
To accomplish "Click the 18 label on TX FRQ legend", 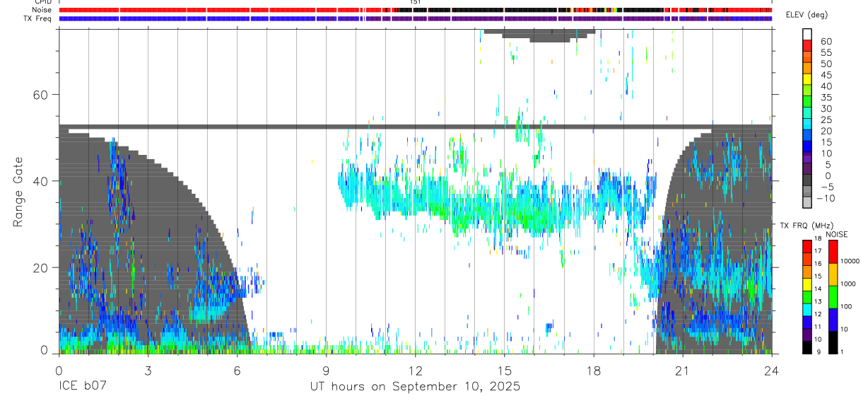I will (817, 238).
